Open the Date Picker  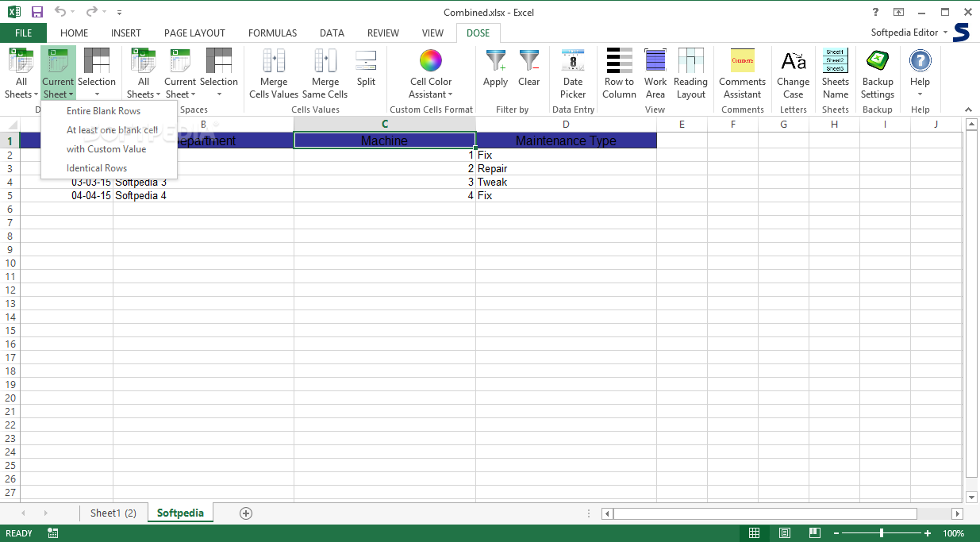[x=573, y=74]
